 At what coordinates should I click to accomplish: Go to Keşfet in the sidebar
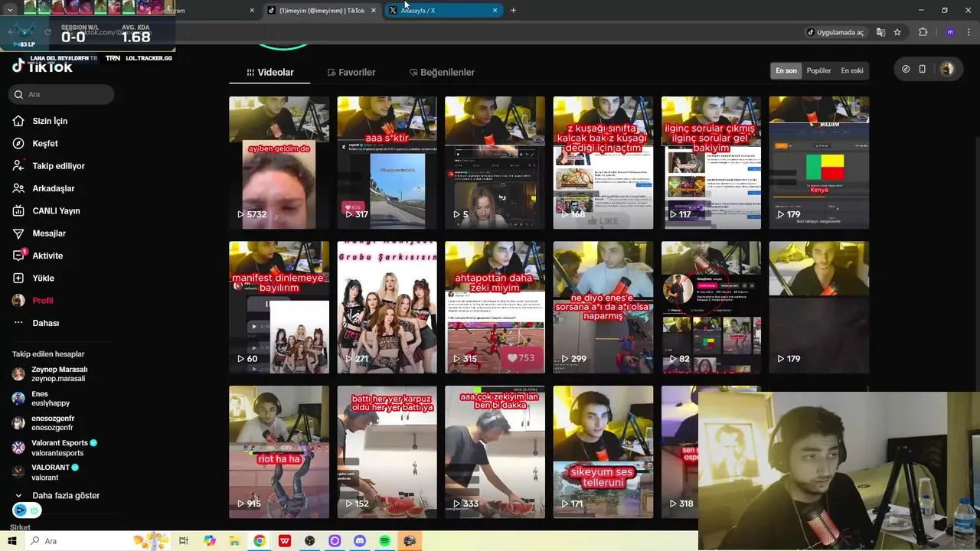(x=44, y=143)
